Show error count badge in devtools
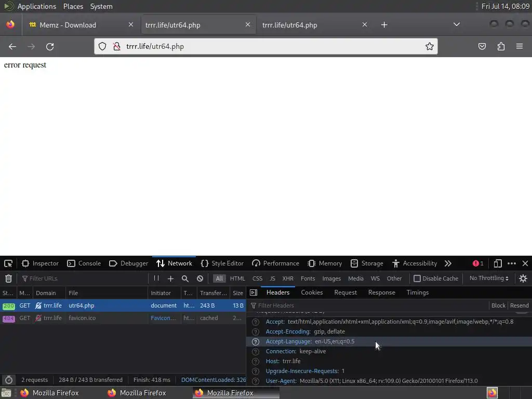 click(x=478, y=263)
